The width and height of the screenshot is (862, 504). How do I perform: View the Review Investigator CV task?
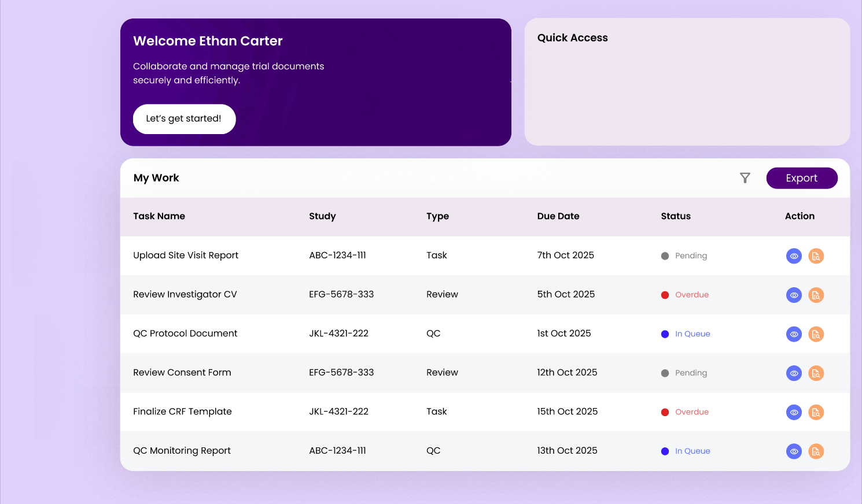[794, 295]
